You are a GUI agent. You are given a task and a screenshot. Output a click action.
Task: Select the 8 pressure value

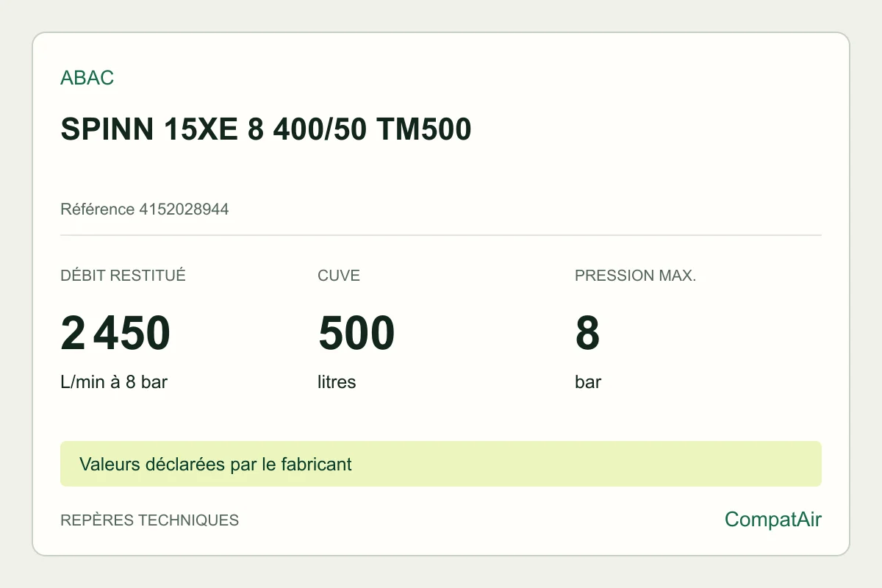tap(587, 333)
